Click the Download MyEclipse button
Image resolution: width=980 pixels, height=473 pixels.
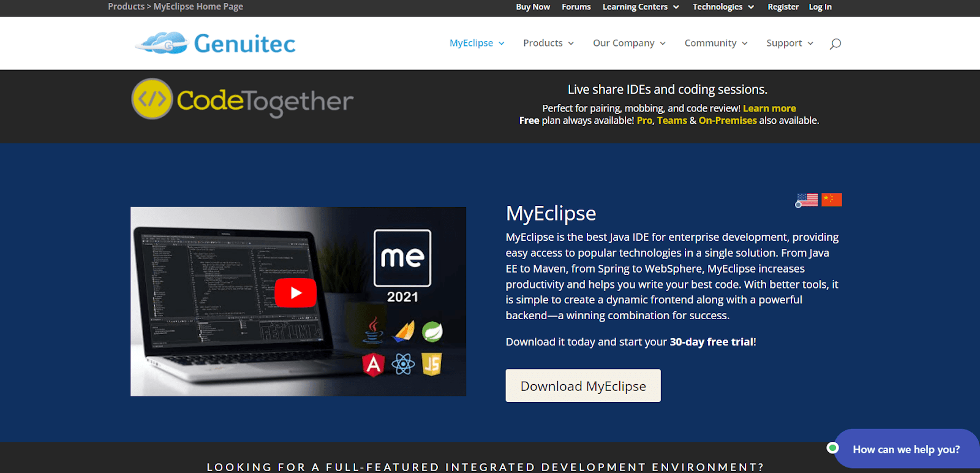tap(583, 385)
